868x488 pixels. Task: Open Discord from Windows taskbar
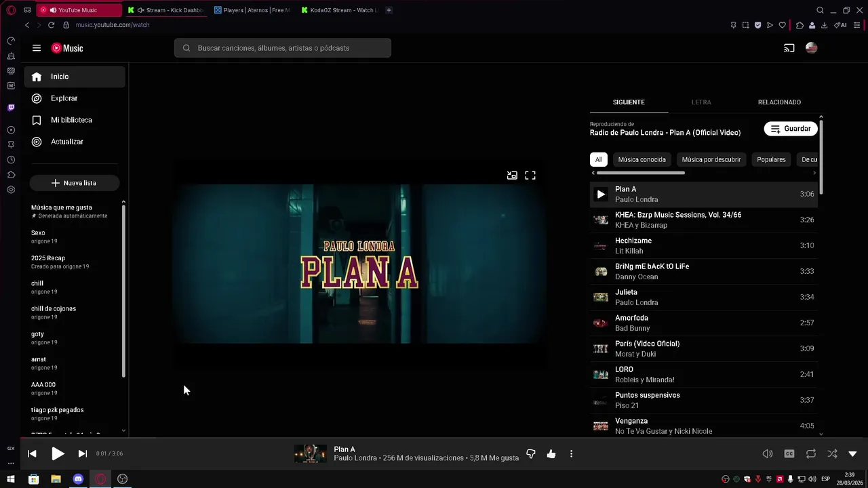click(78, 479)
